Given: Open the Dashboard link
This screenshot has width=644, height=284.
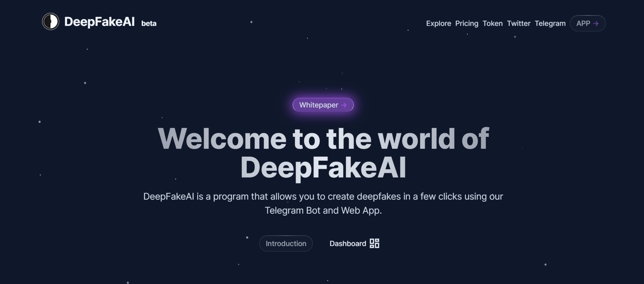Looking at the screenshot, I should 354,243.
